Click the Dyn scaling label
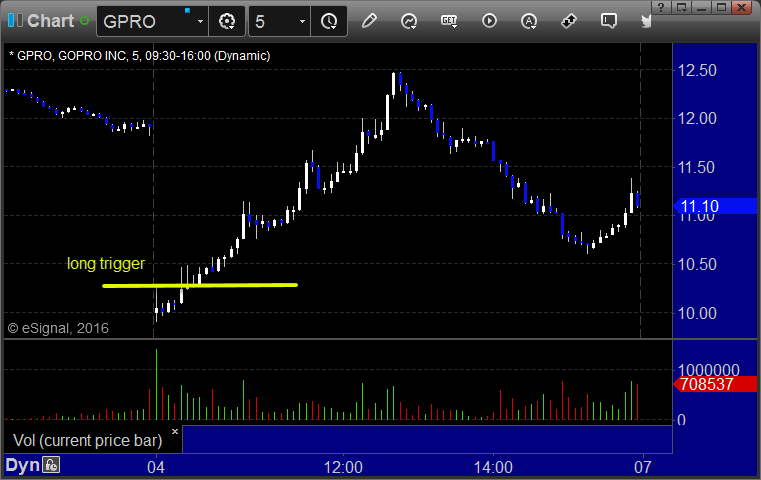 tap(22, 465)
